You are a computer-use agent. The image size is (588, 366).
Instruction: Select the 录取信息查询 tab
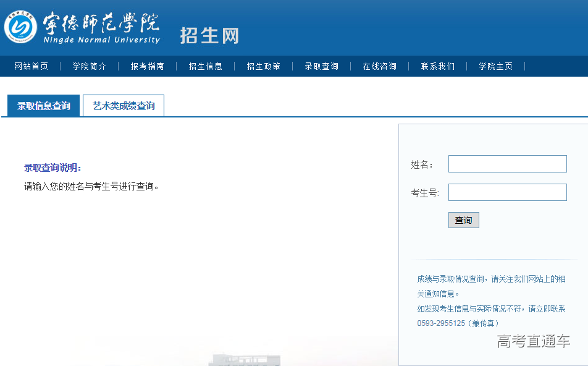[42, 105]
